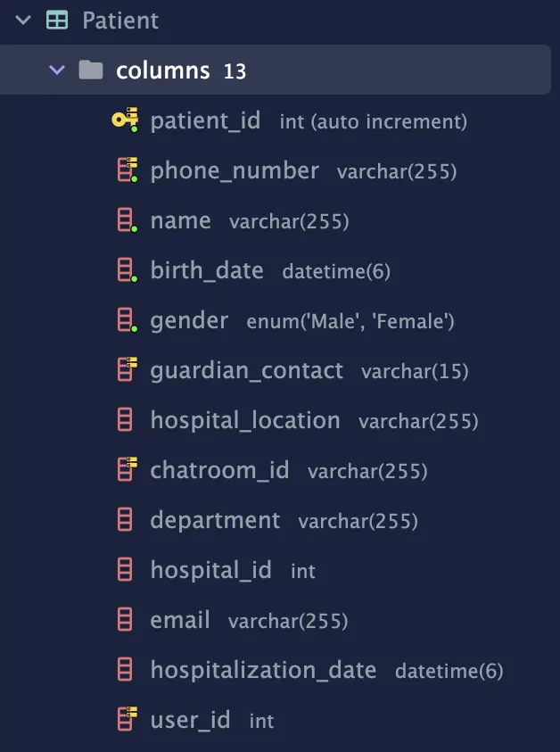
Task: Select the department column
Action: coord(215,520)
